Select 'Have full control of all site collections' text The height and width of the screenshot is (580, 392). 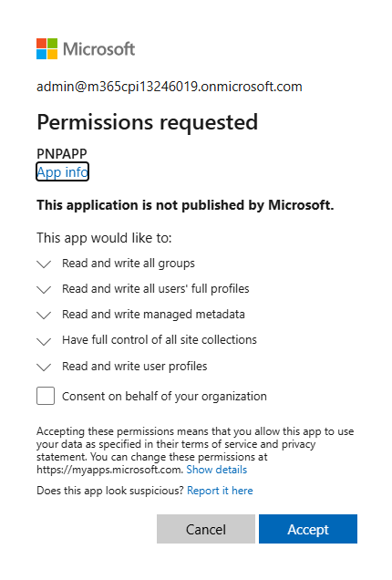(x=160, y=339)
